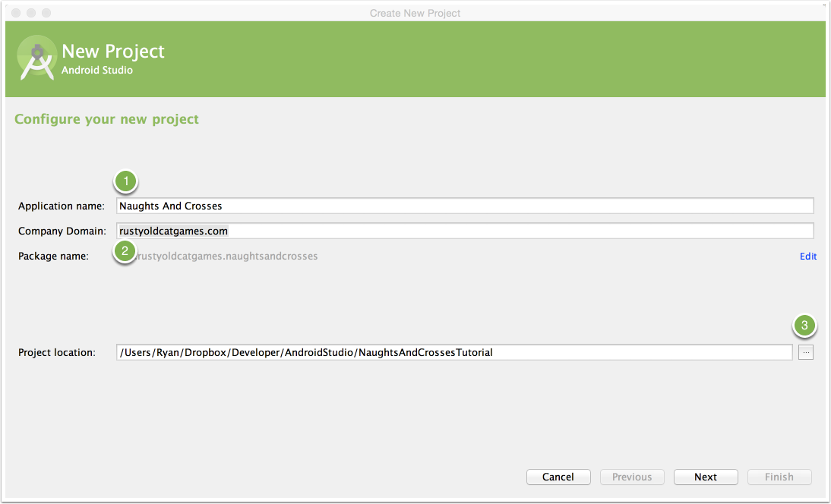Click the Android Studio logo icon

(x=36, y=58)
